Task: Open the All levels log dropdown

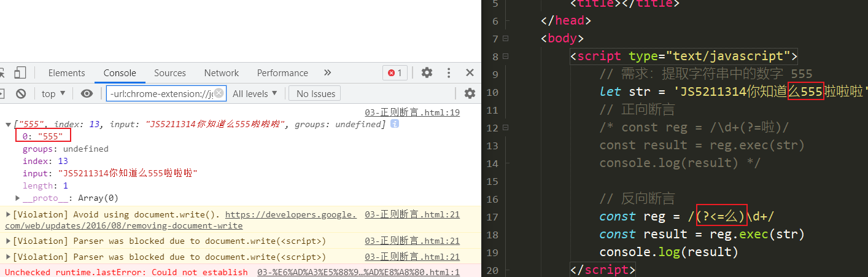Action: point(255,93)
